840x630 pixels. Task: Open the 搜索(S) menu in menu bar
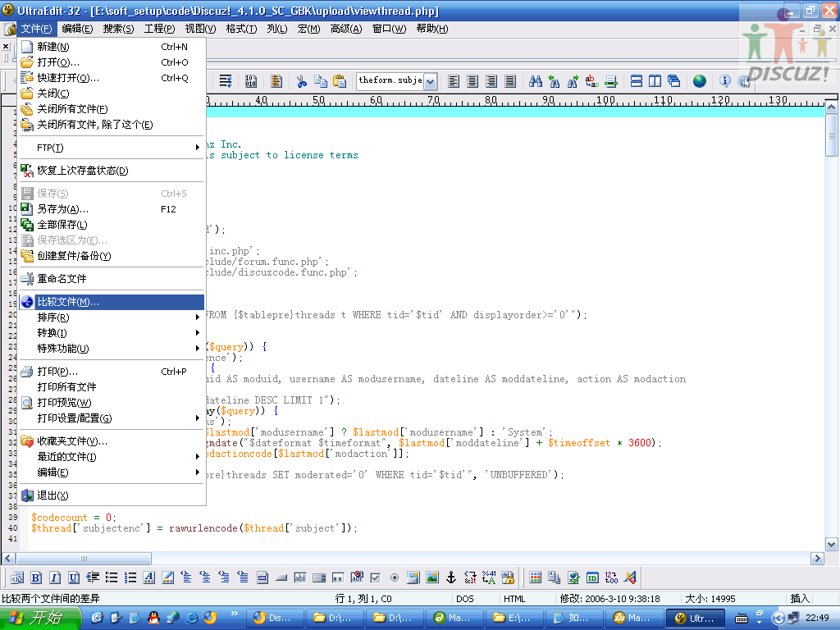point(118,29)
